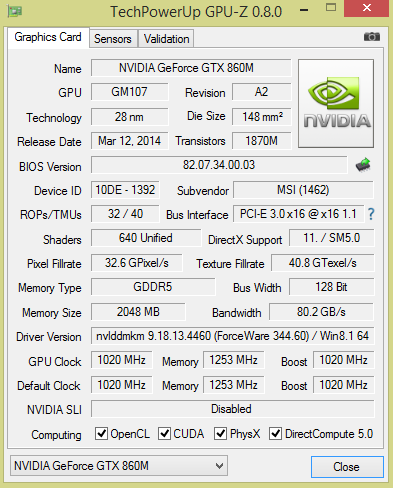Click the NVIDIA logo image
Viewport: 393px width, 488px height.
(336, 103)
